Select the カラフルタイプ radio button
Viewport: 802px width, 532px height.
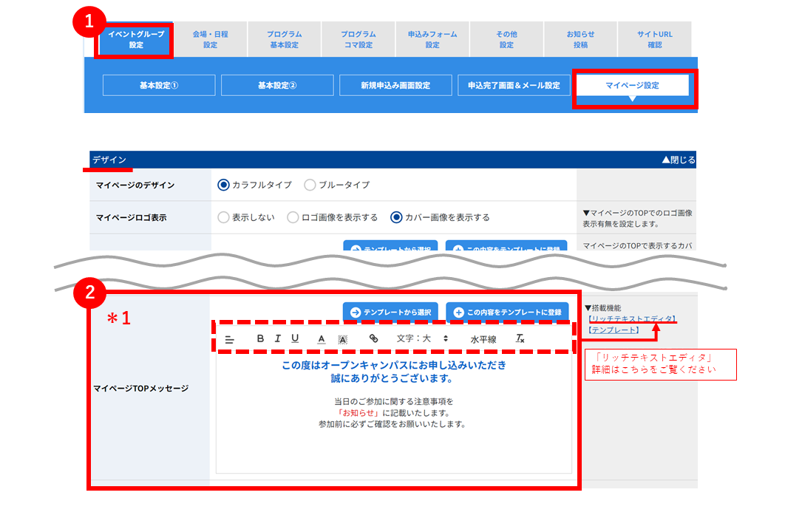click(x=223, y=185)
